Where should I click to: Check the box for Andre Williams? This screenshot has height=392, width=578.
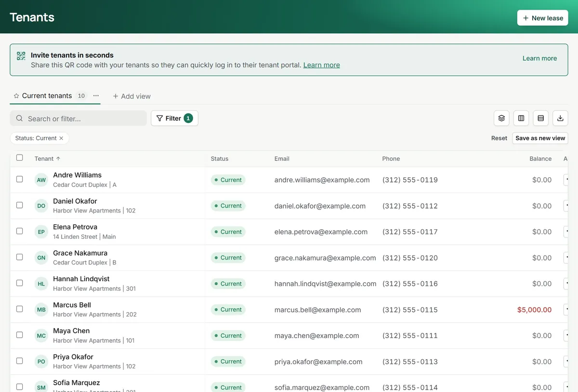pos(20,179)
